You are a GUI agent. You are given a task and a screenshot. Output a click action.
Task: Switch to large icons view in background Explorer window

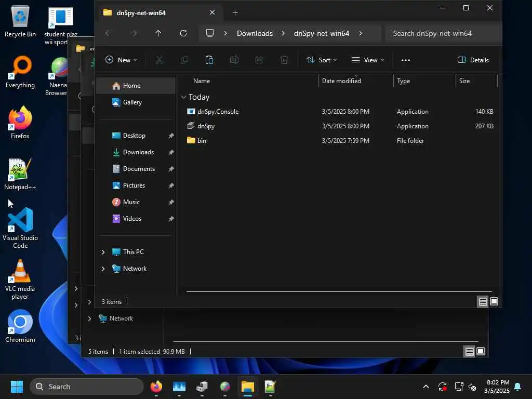(x=481, y=352)
